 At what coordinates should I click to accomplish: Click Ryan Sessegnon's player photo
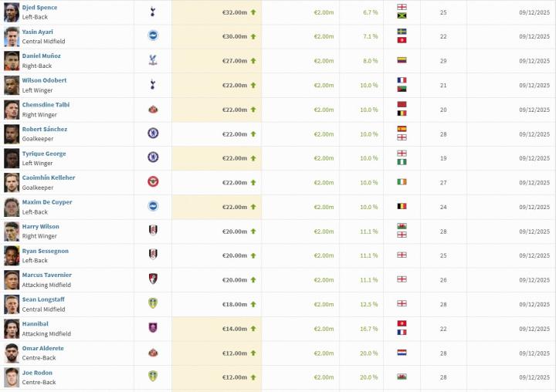[12, 255]
